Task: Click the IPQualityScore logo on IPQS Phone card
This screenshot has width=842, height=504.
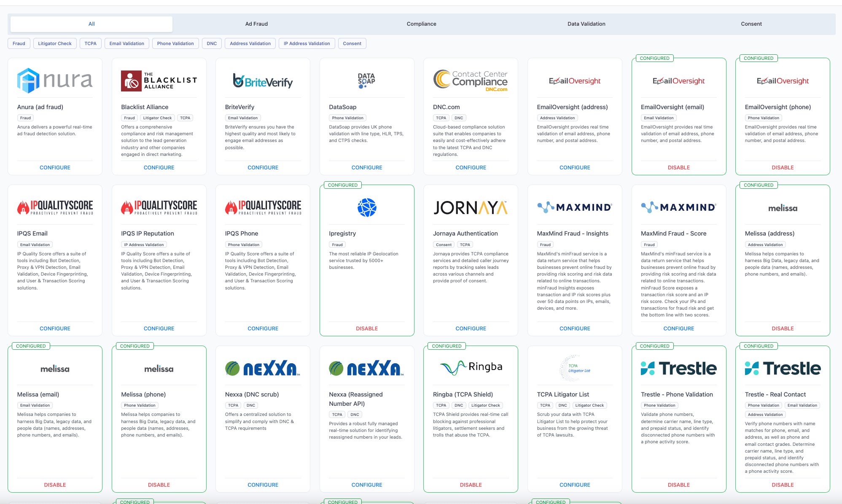Action: (263, 207)
